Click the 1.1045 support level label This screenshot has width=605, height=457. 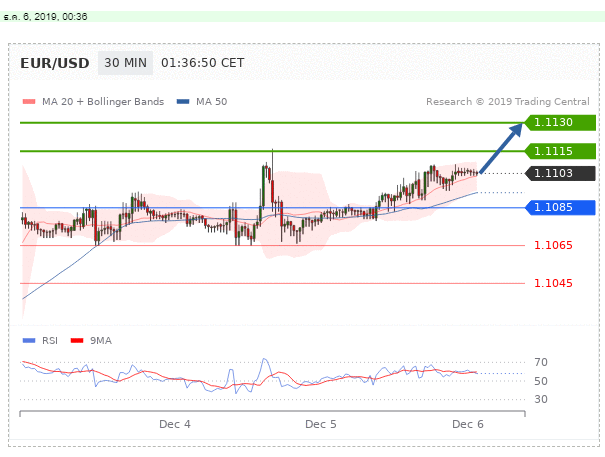pyautogui.click(x=553, y=283)
